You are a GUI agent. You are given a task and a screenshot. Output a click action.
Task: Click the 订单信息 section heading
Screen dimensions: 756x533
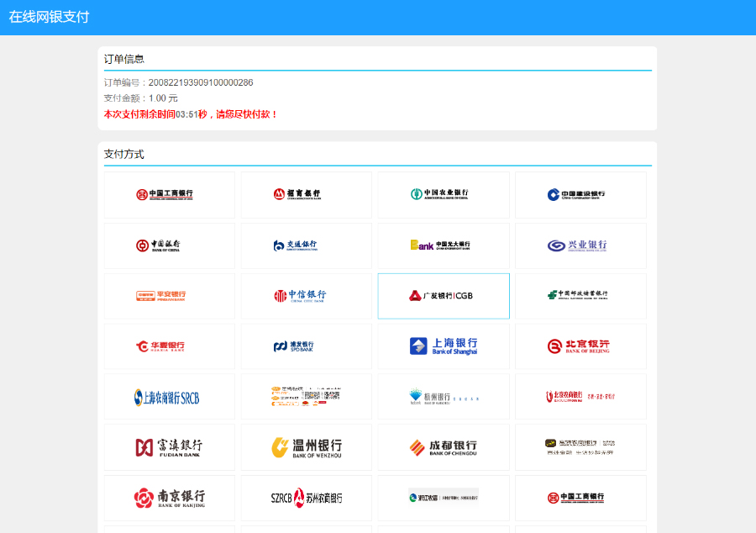coord(124,60)
